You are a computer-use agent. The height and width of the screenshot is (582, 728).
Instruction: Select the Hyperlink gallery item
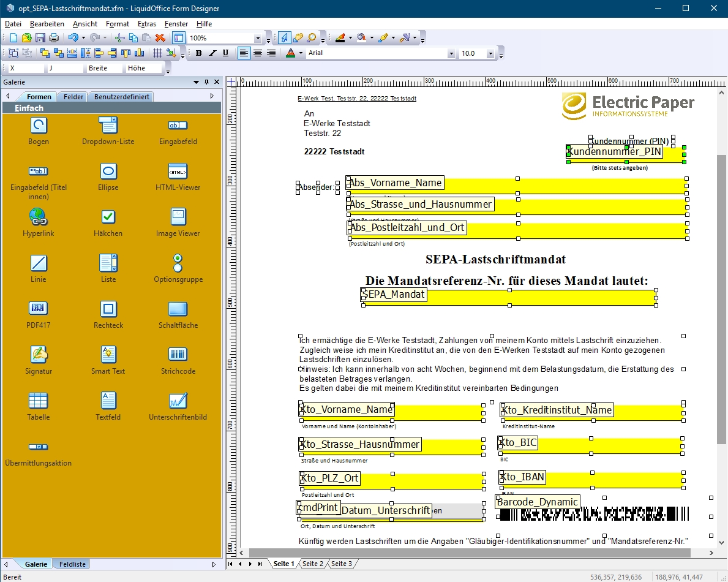click(39, 224)
